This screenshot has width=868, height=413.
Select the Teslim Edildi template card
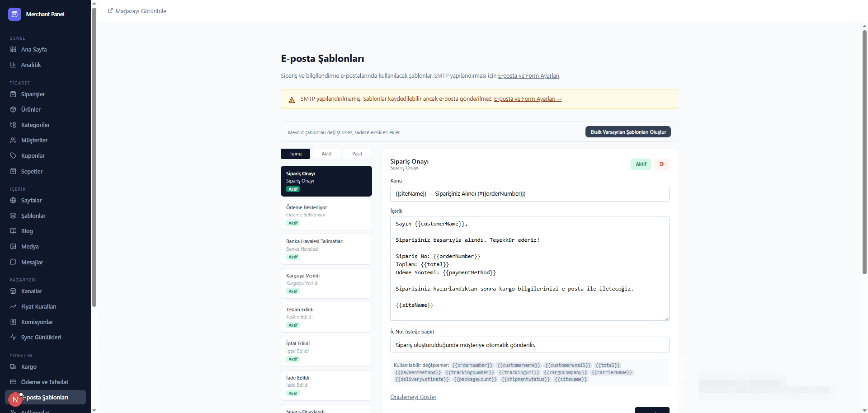[326, 317]
